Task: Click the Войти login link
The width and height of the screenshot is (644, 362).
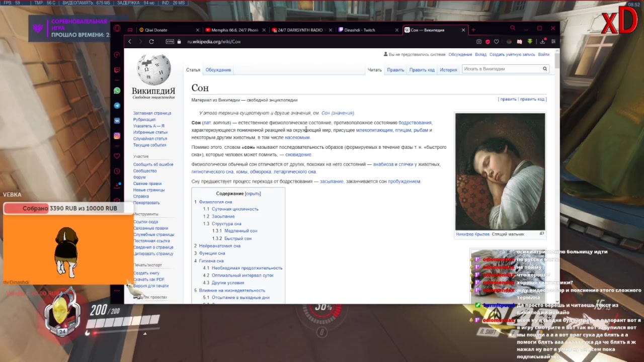Action: (543, 54)
